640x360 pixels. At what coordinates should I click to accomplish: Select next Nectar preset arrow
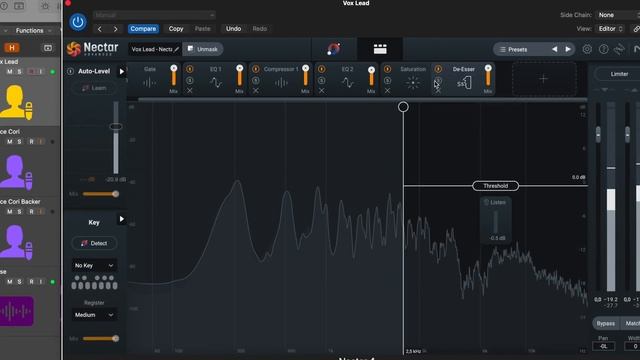click(x=568, y=49)
